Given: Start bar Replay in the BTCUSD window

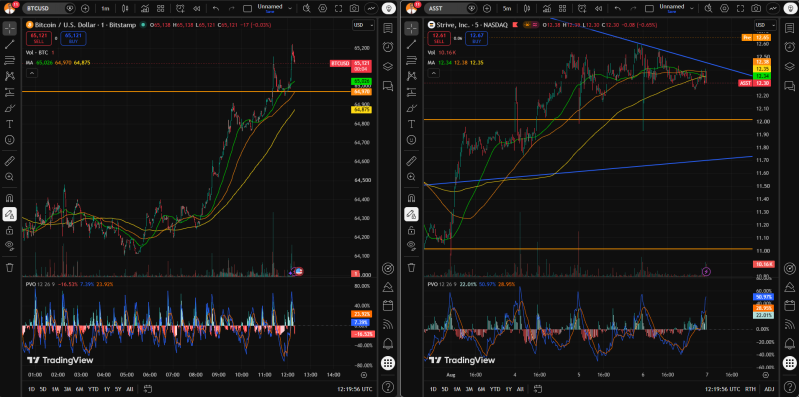Looking at the screenshot, I should click(x=196, y=9).
